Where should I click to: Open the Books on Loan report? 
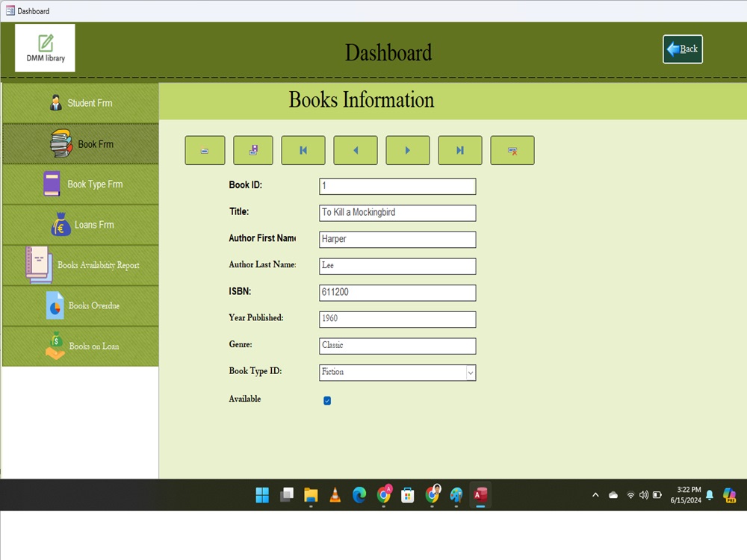tap(81, 346)
